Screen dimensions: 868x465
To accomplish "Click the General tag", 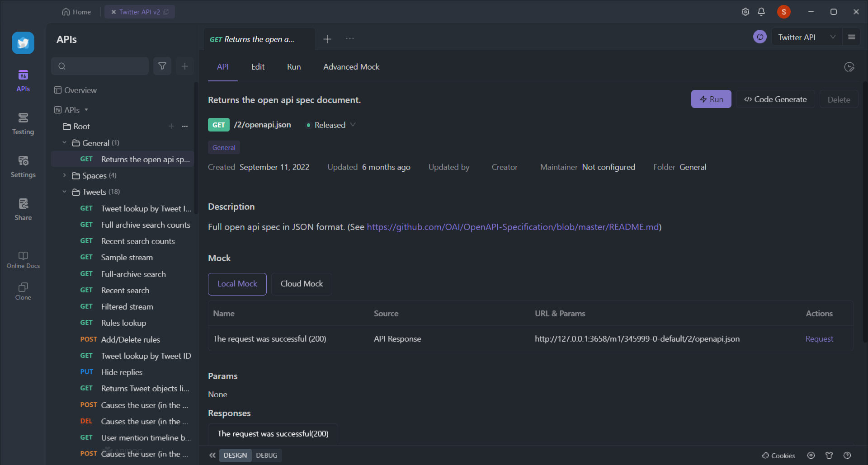I will pyautogui.click(x=224, y=147).
